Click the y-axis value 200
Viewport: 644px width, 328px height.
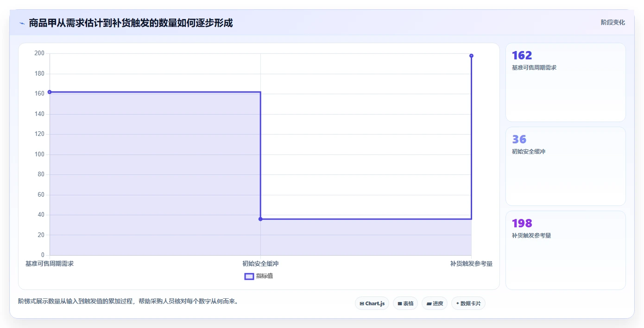(39, 53)
